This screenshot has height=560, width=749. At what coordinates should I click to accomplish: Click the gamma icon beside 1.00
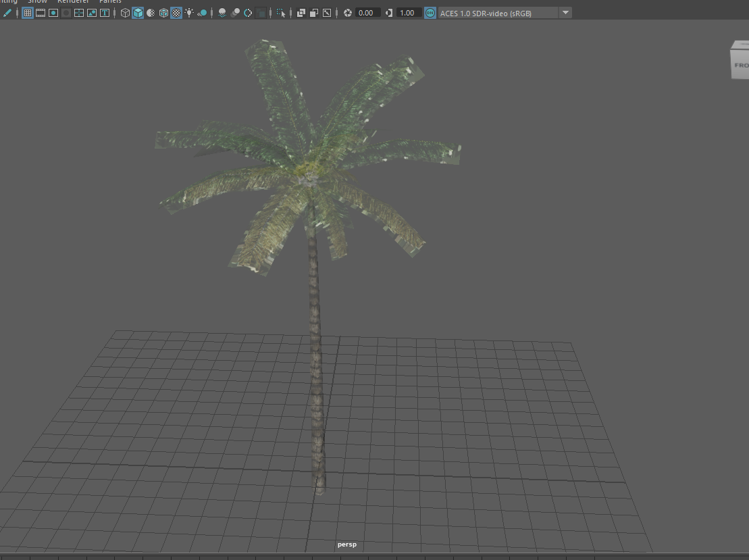point(389,13)
